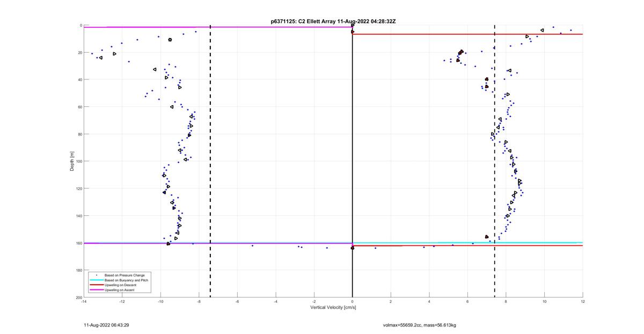Click the "Vertical Velocity [cm/s]" x-axis label
This screenshot has width=644, height=334.
[x=333, y=308]
